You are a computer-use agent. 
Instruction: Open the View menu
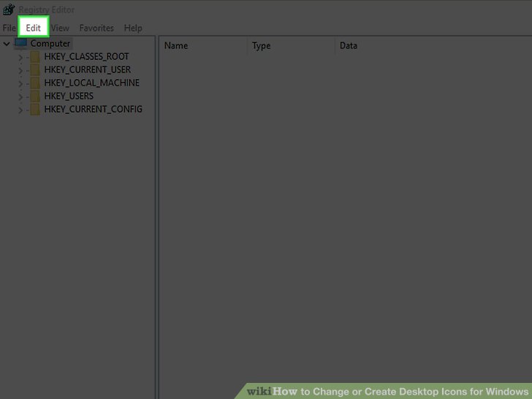[61, 28]
